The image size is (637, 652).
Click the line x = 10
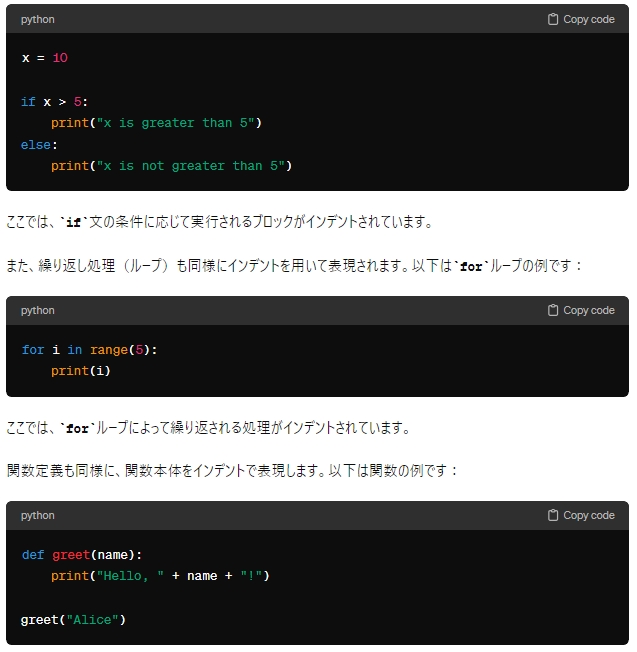click(x=44, y=58)
